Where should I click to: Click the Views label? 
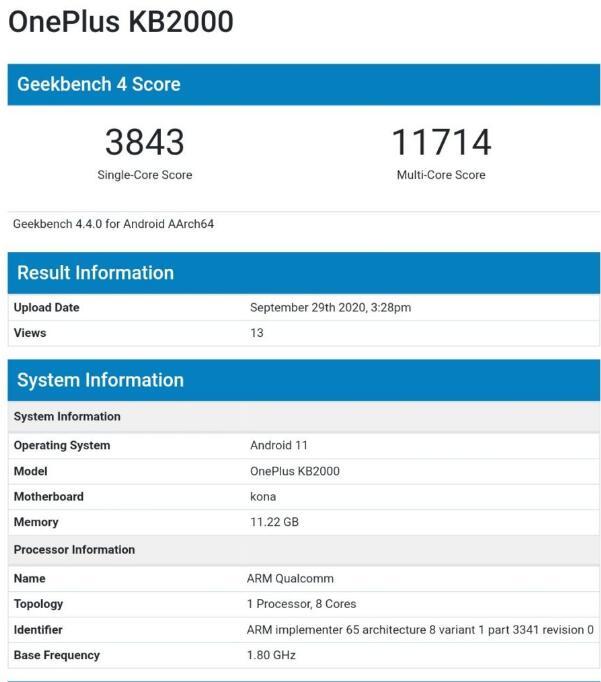click(30, 333)
